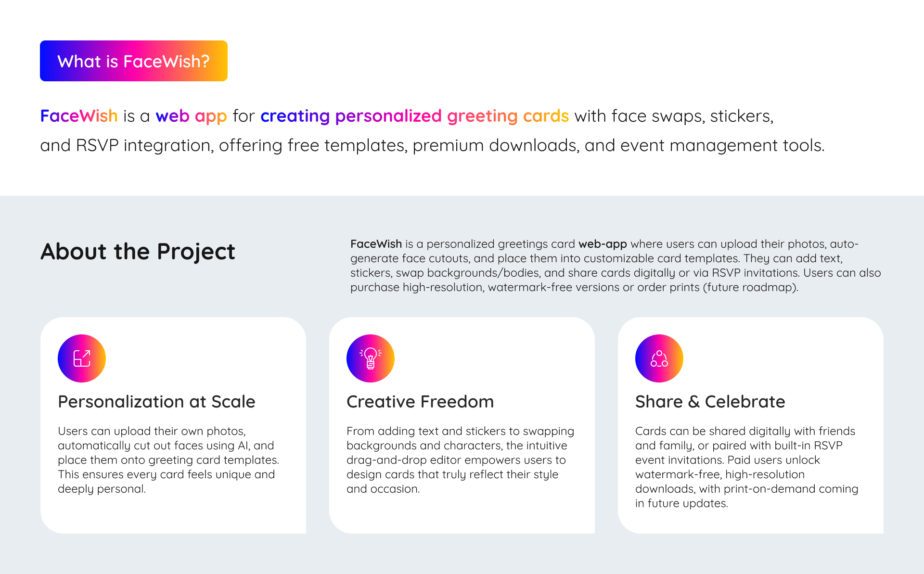Image resolution: width=924 pixels, height=574 pixels.
Task: Click "premium downloads" in the headline text
Action: 496,145
